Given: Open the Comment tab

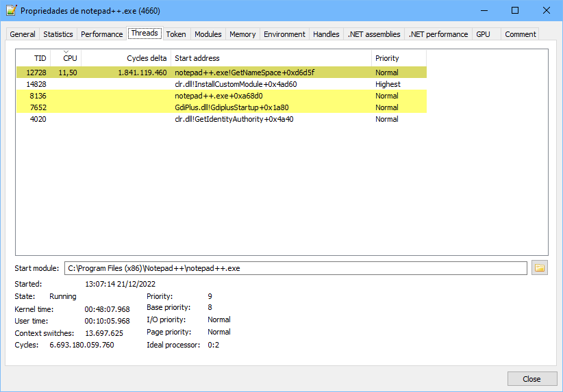Looking at the screenshot, I should [520, 34].
